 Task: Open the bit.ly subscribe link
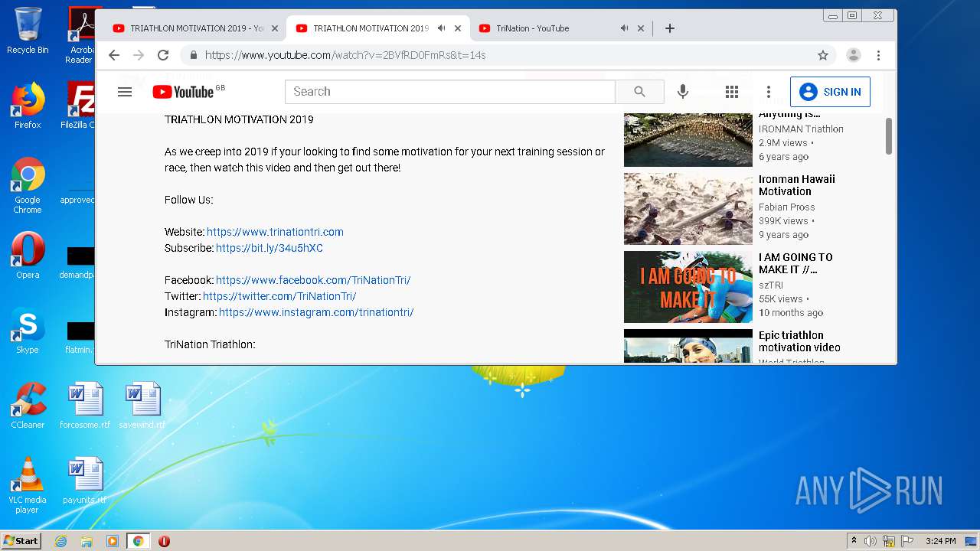pos(269,248)
